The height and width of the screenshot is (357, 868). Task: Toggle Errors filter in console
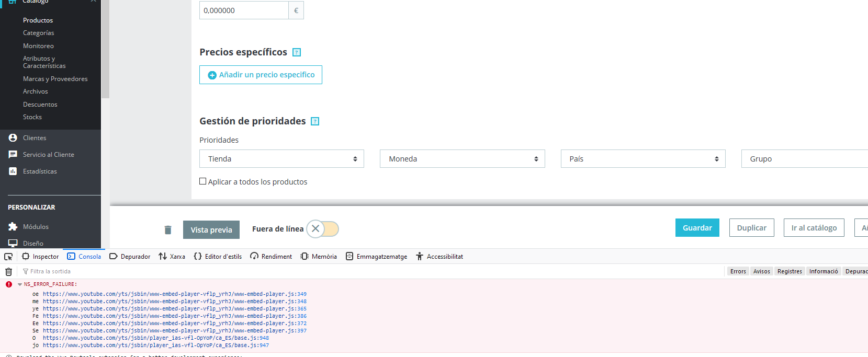tap(738, 271)
